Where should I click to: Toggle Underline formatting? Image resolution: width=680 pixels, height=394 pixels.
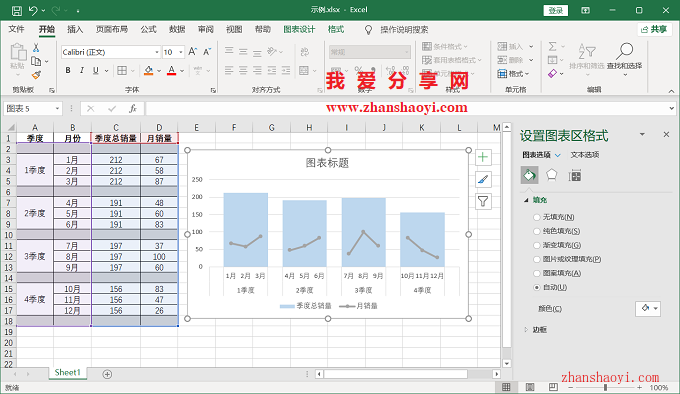(x=95, y=70)
